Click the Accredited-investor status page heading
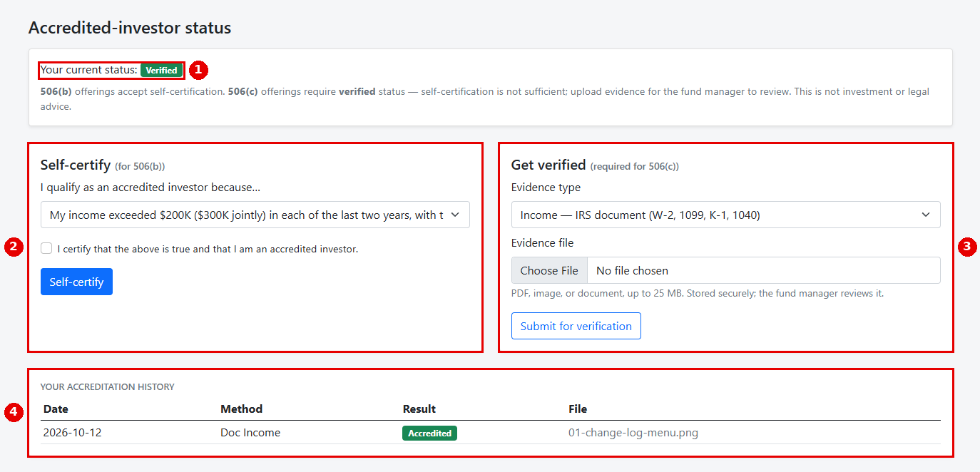Viewport: 980px width, 472px height. [x=130, y=28]
